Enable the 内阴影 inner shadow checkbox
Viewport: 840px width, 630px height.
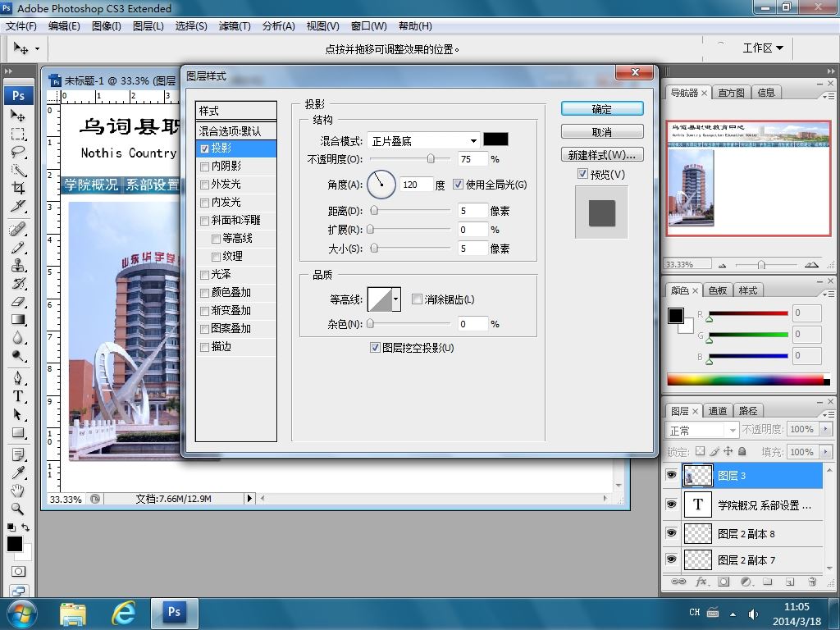tap(204, 167)
